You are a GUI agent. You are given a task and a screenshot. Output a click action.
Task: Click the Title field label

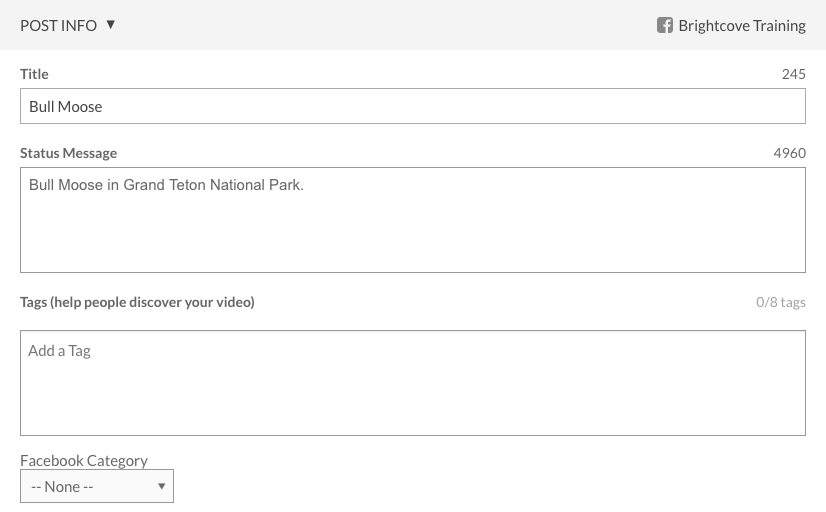[x=34, y=74]
